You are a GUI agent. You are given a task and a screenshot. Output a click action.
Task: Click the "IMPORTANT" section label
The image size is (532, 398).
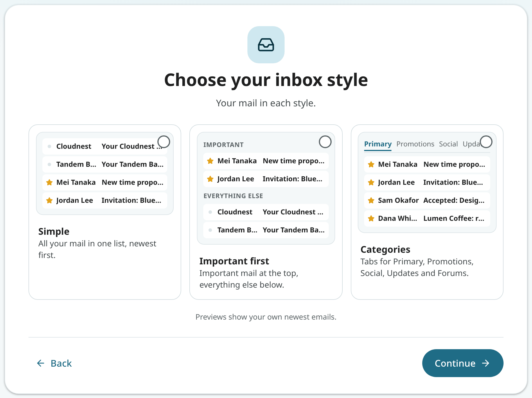pos(223,145)
